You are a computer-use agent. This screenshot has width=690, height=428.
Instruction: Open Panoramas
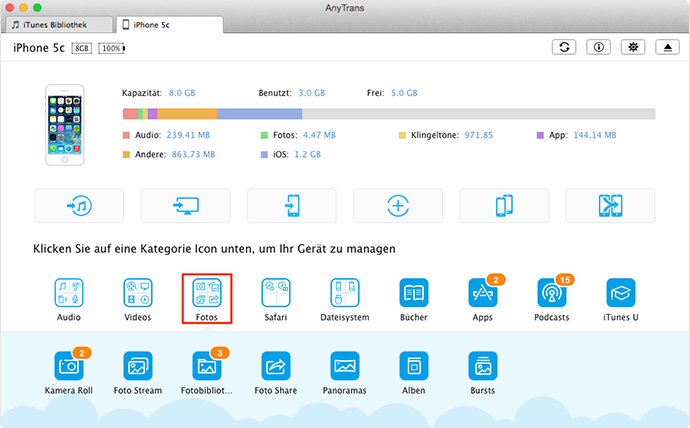(x=345, y=366)
